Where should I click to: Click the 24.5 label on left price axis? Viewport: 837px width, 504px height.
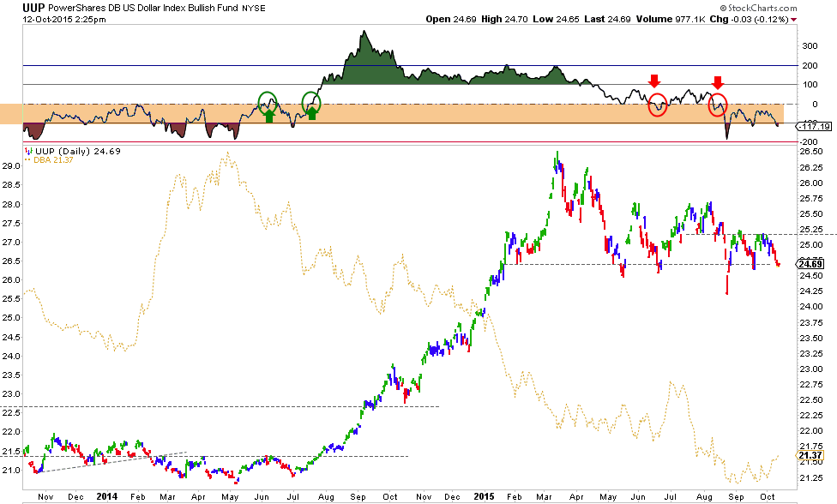pyautogui.click(x=10, y=337)
